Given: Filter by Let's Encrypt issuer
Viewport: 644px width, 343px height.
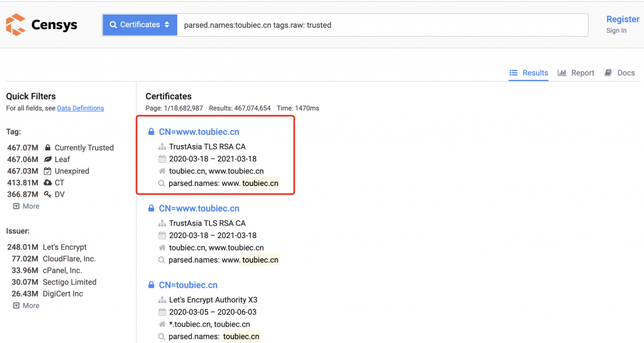Looking at the screenshot, I should coord(65,247).
